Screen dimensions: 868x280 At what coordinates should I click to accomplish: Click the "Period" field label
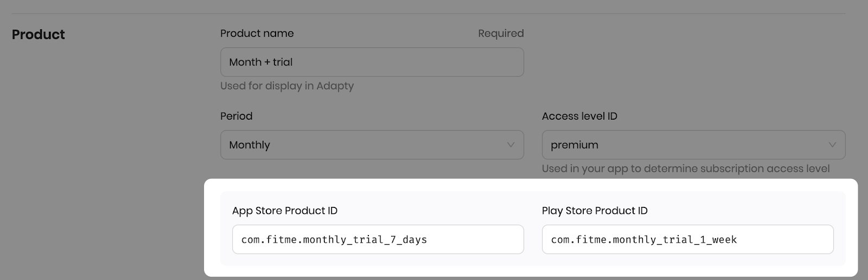pyautogui.click(x=236, y=116)
